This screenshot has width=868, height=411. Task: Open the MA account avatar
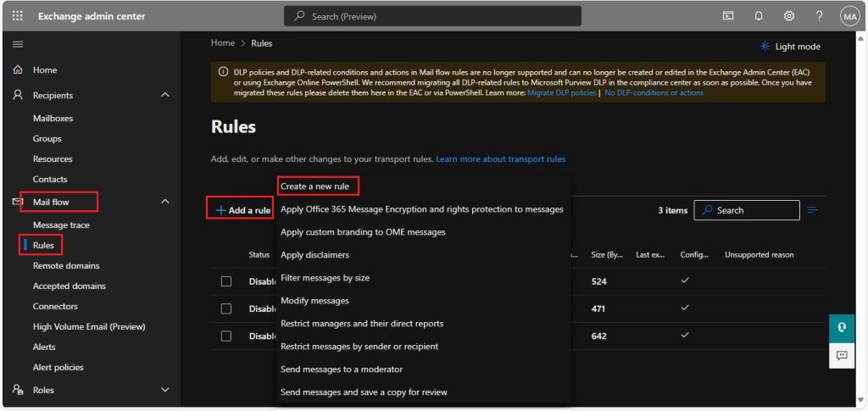(x=849, y=16)
